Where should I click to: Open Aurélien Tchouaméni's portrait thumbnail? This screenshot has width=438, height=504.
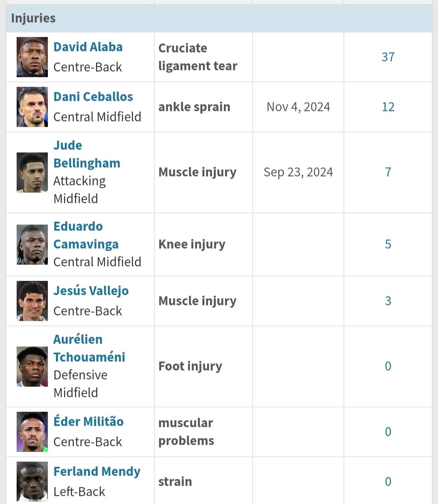pos(32,366)
